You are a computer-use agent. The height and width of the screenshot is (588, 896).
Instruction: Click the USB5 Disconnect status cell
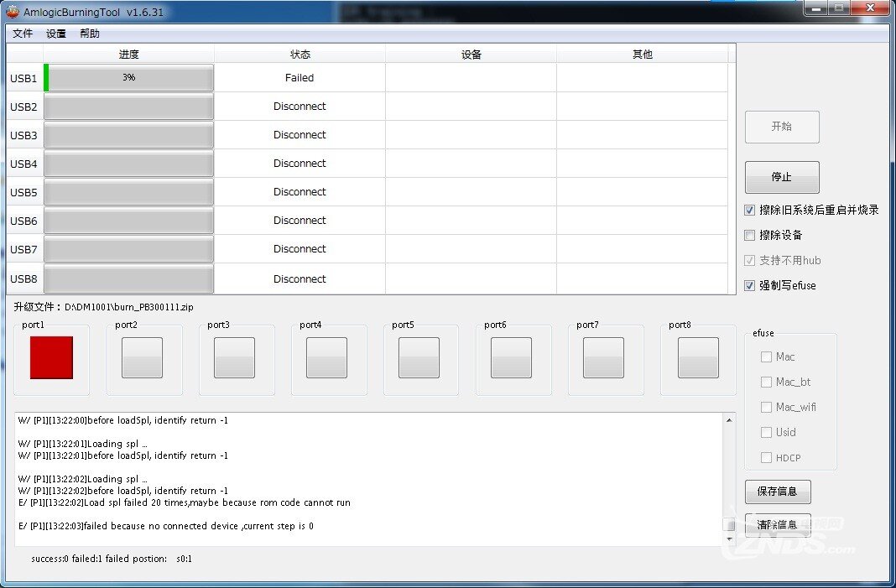pyautogui.click(x=300, y=192)
